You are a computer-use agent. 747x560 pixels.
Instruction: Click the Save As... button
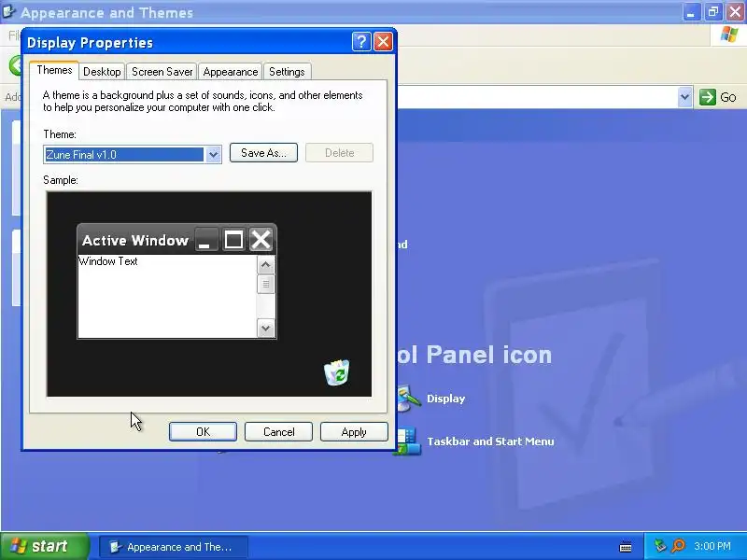click(263, 153)
